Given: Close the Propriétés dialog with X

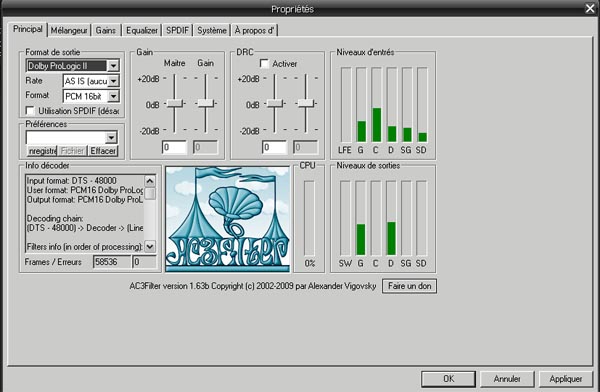Looking at the screenshot, I should pyautogui.click(x=590, y=8).
